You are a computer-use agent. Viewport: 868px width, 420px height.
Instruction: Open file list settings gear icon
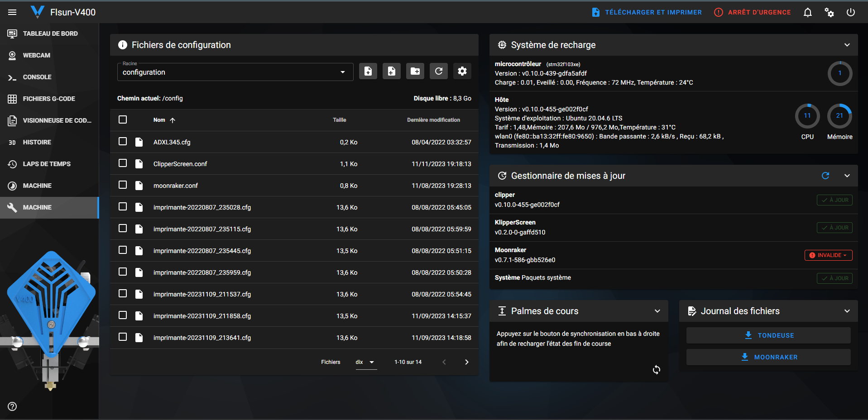click(462, 71)
